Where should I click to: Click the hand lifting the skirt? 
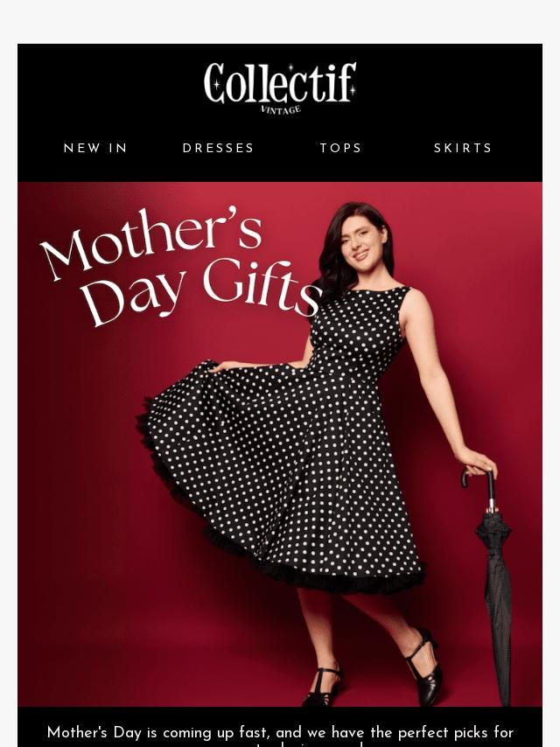tap(220, 367)
